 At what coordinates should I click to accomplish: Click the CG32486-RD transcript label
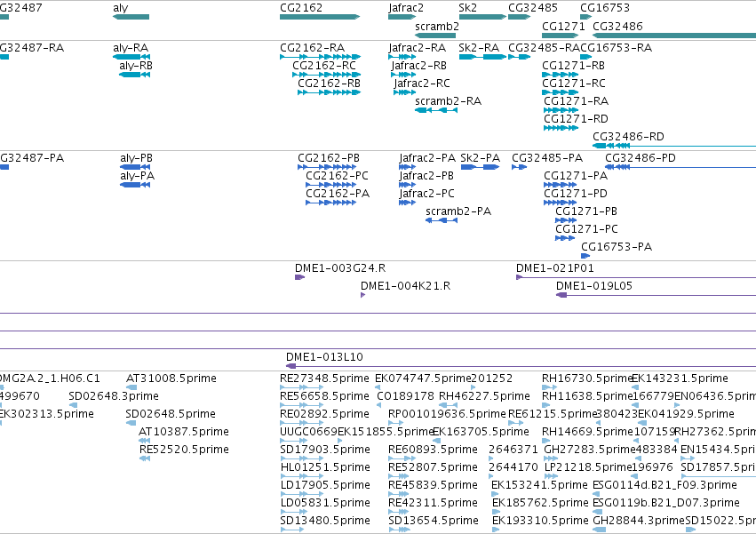pos(628,137)
